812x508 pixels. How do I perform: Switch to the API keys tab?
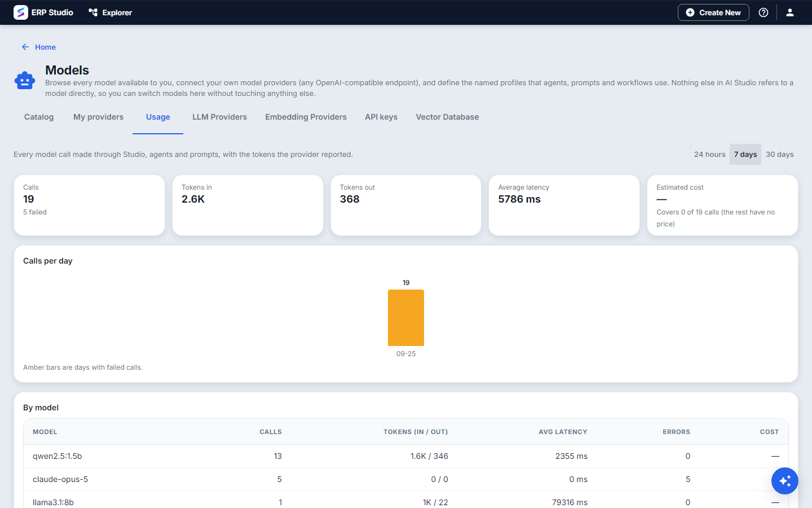[x=381, y=117]
